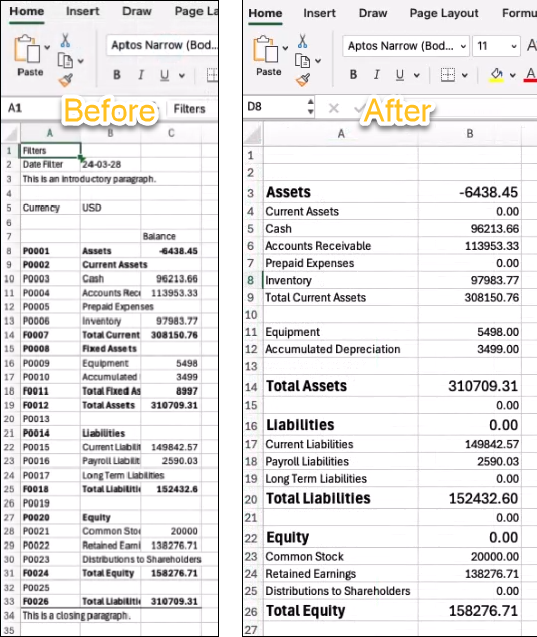
Task: Open Paste options arrow in Before window
Action: tap(47, 48)
